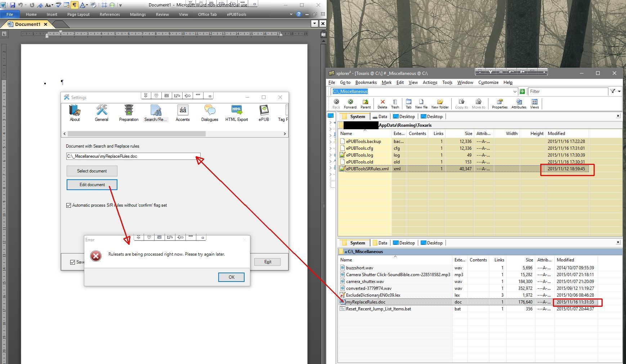Image resolution: width=626 pixels, height=364 pixels.
Task: Click Undo in Word quick access toolbar
Action: coord(21,5)
